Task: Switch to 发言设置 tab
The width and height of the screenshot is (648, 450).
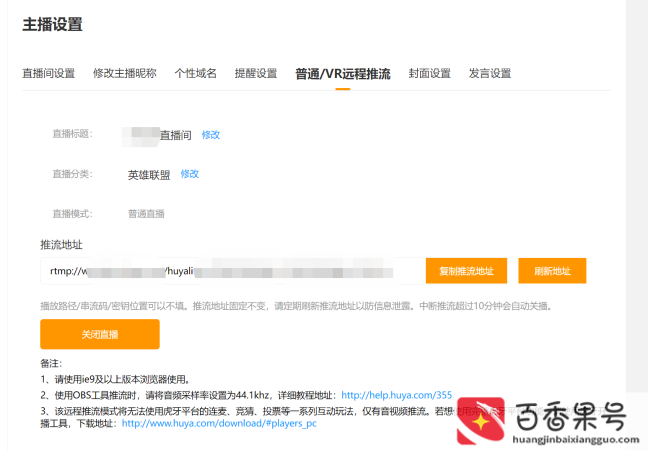Action: (x=490, y=74)
